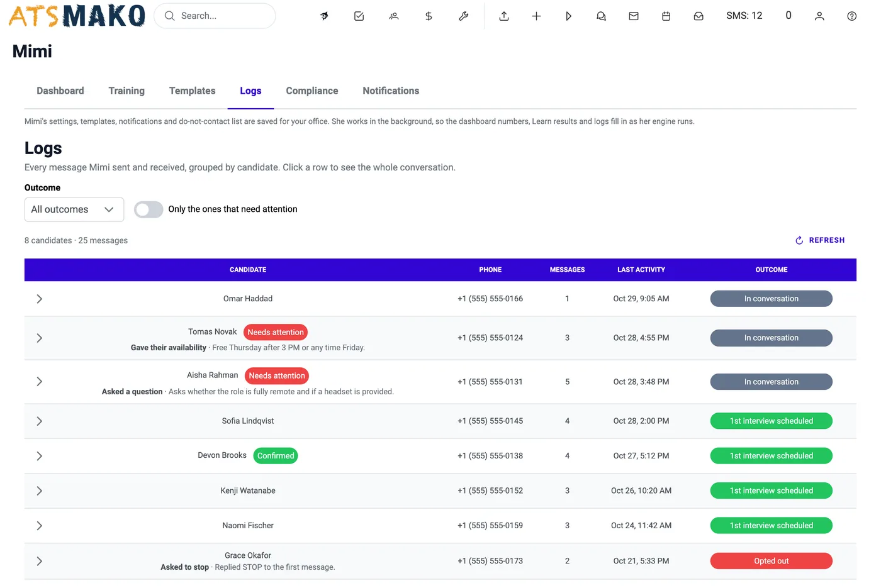This screenshot has width=881, height=588.
Task: Click the Last Activity column header
Action: [x=641, y=270]
